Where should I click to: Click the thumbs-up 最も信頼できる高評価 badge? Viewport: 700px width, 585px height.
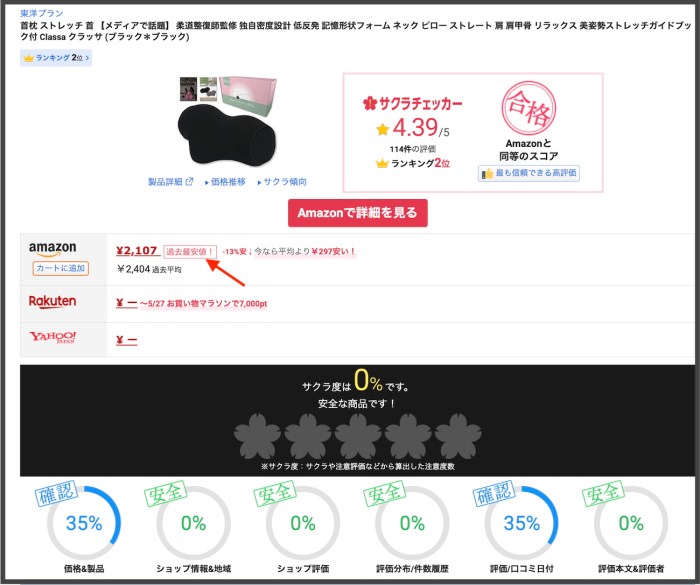click(529, 173)
